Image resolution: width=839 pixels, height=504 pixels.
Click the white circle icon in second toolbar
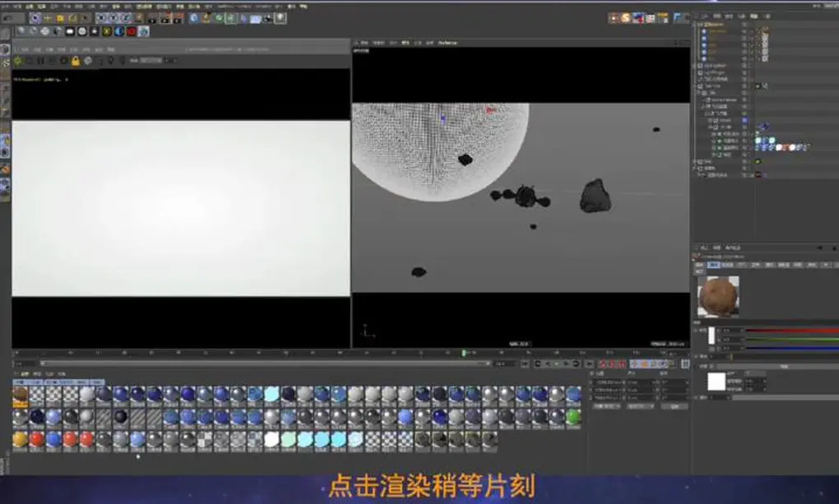82,31
